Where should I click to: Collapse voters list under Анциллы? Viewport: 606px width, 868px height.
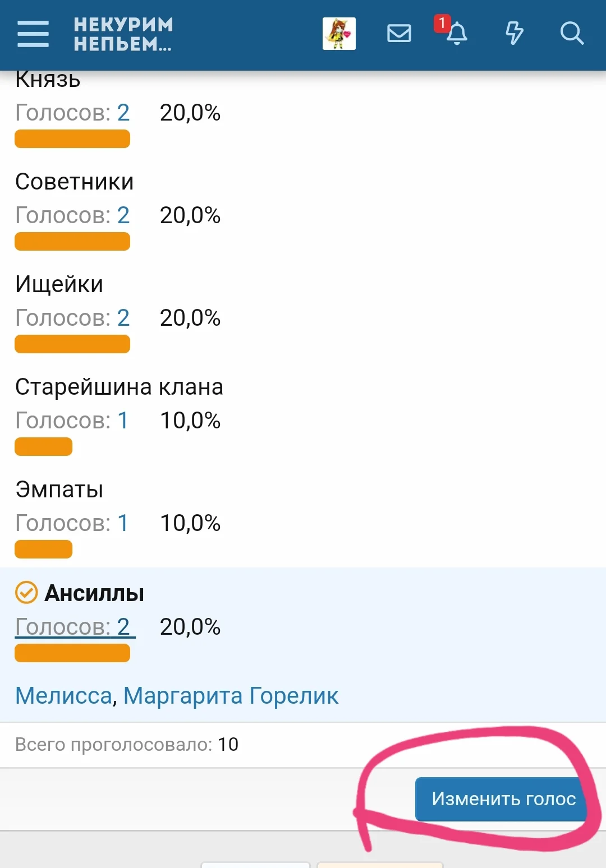[x=74, y=627]
